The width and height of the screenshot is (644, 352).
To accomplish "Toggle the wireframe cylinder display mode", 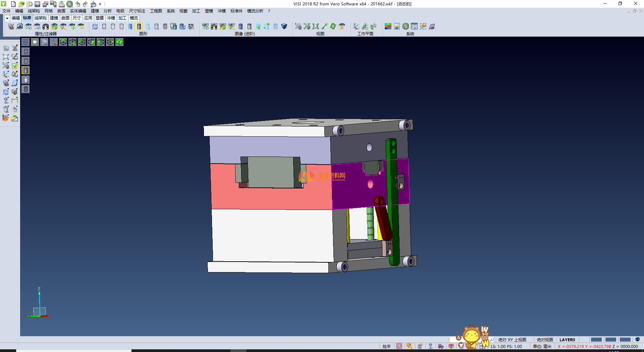I will click(x=104, y=27).
